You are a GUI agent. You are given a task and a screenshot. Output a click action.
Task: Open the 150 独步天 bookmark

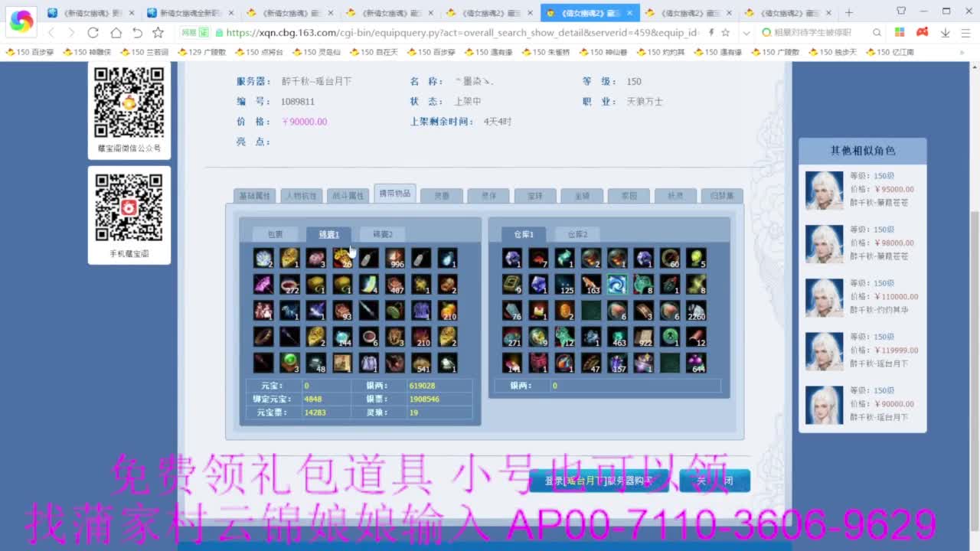[x=833, y=51]
